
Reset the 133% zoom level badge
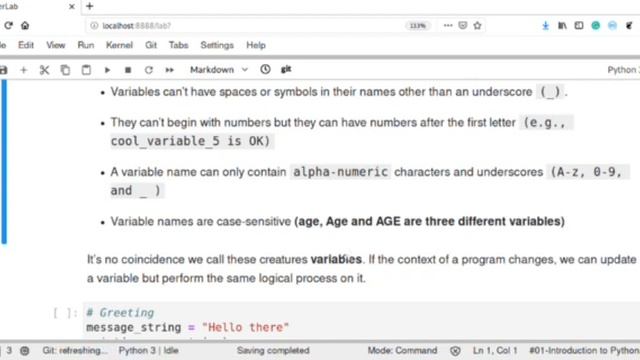[x=417, y=26]
